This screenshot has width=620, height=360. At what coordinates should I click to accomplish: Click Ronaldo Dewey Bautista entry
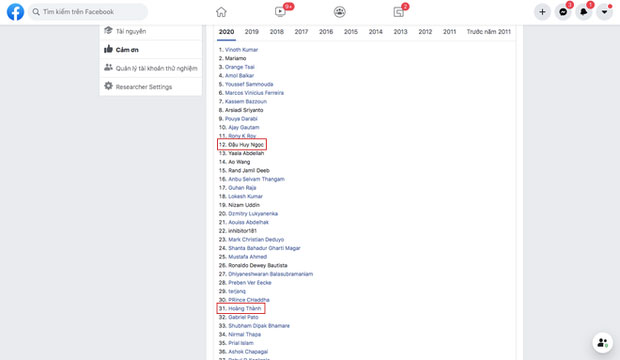[257, 265]
